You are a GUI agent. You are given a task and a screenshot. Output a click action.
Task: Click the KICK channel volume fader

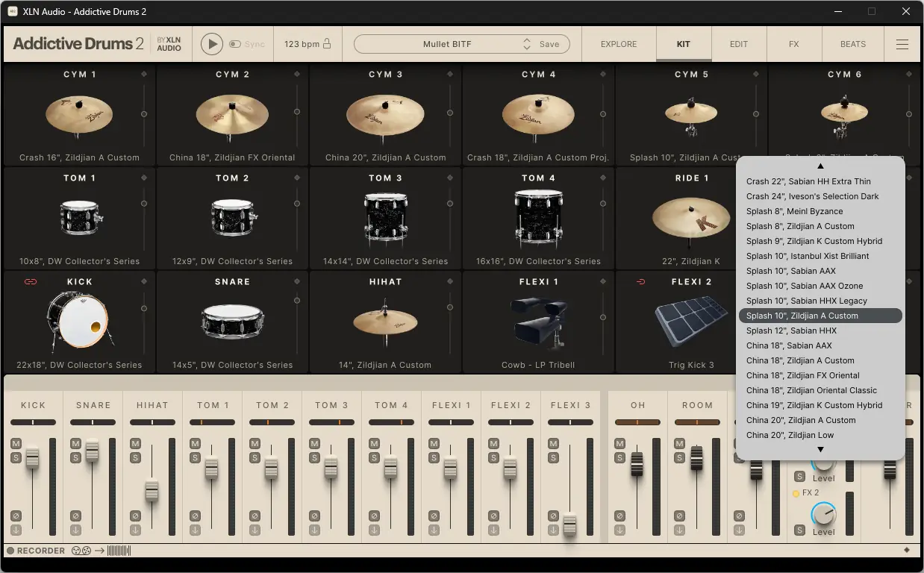click(32, 457)
